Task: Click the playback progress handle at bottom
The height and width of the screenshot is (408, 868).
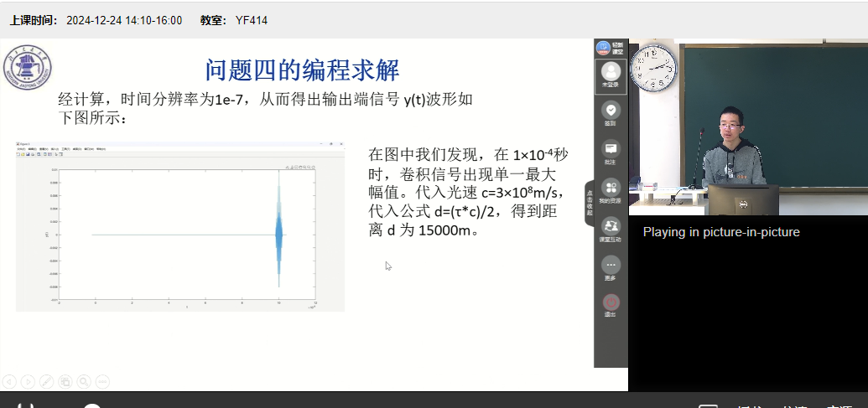Action: [91, 406]
